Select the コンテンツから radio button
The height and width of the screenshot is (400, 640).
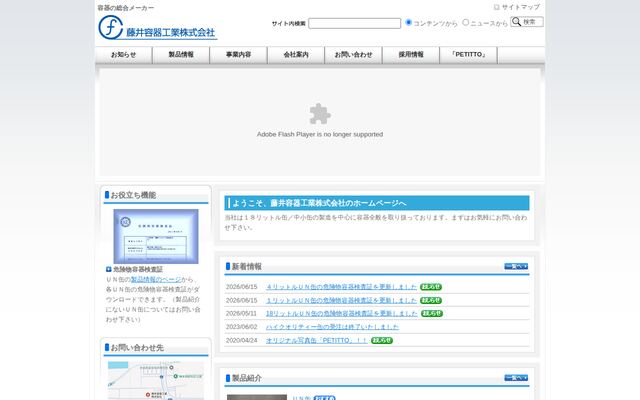[408, 22]
